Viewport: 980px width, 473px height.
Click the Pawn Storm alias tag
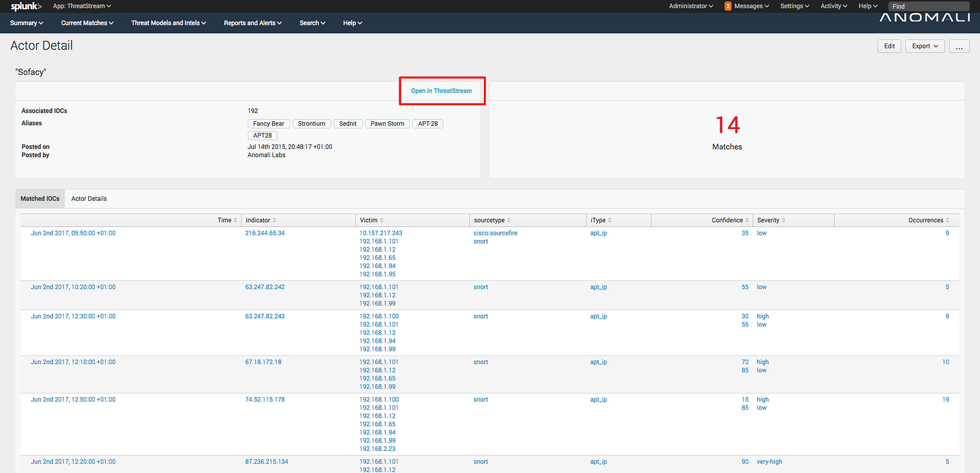tap(387, 124)
